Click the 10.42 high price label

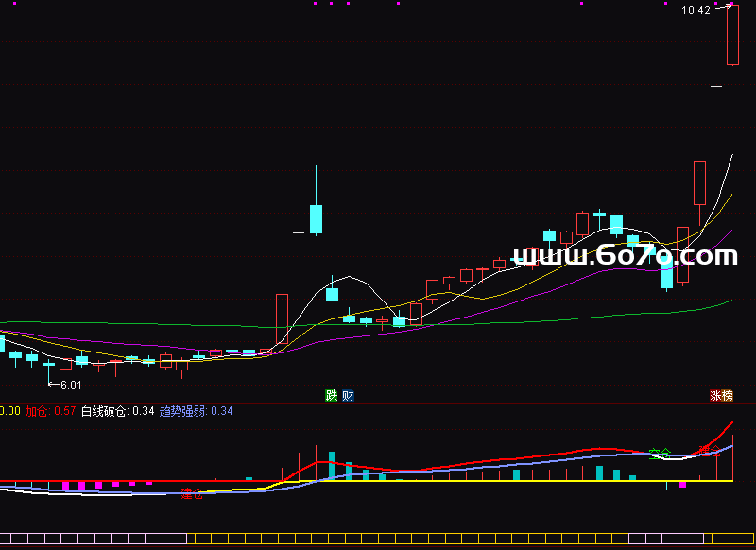(696, 10)
